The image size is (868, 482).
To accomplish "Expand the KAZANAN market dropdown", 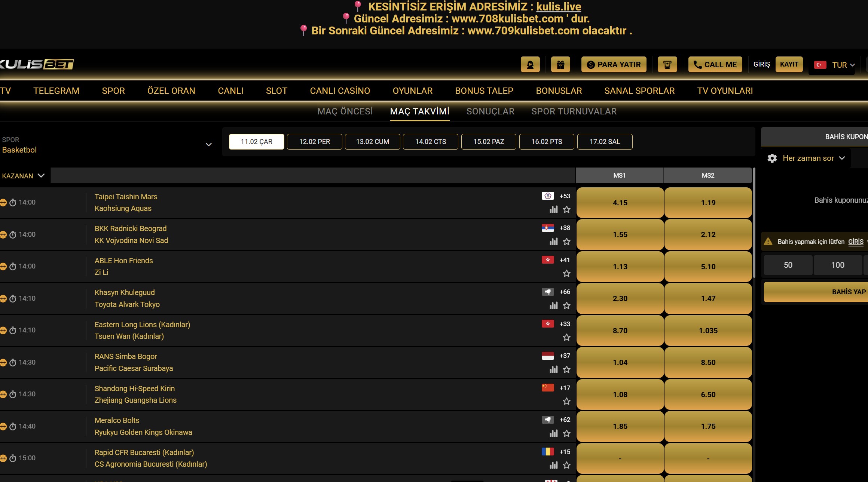I will (x=23, y=176).
